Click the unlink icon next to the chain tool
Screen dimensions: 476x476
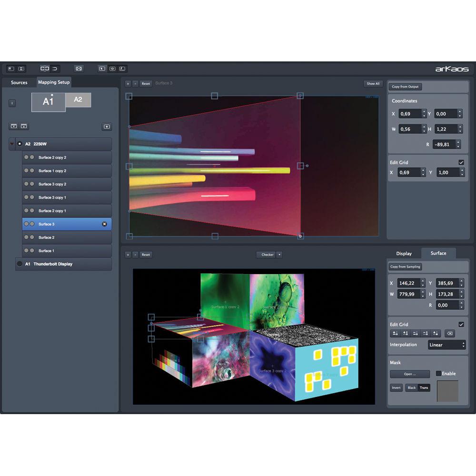tap(54, 68)
